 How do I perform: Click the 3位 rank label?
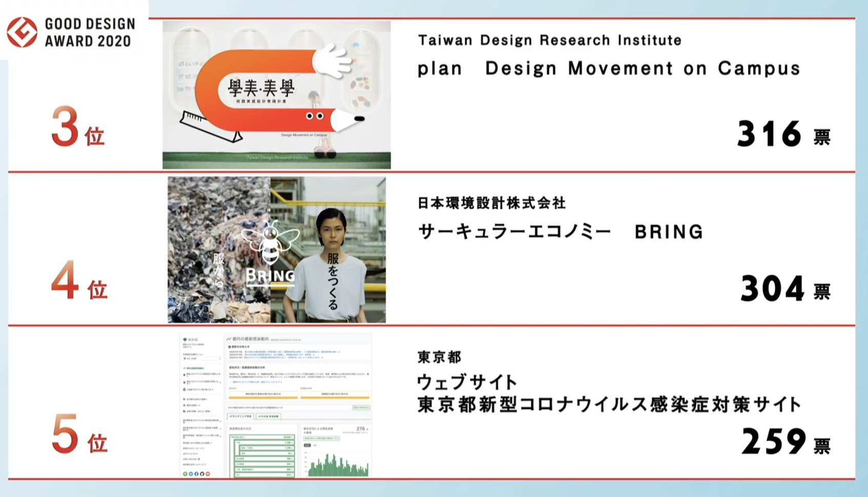[78, 127]
